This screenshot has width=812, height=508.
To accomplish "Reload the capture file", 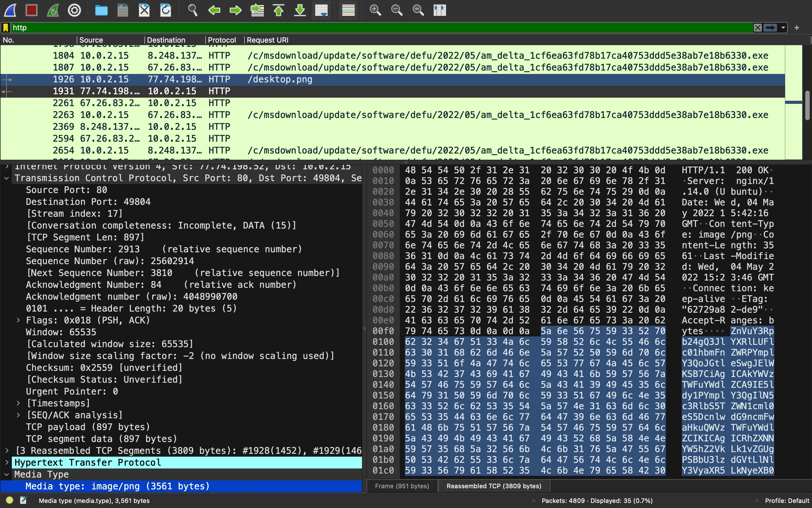I will 166,10.
